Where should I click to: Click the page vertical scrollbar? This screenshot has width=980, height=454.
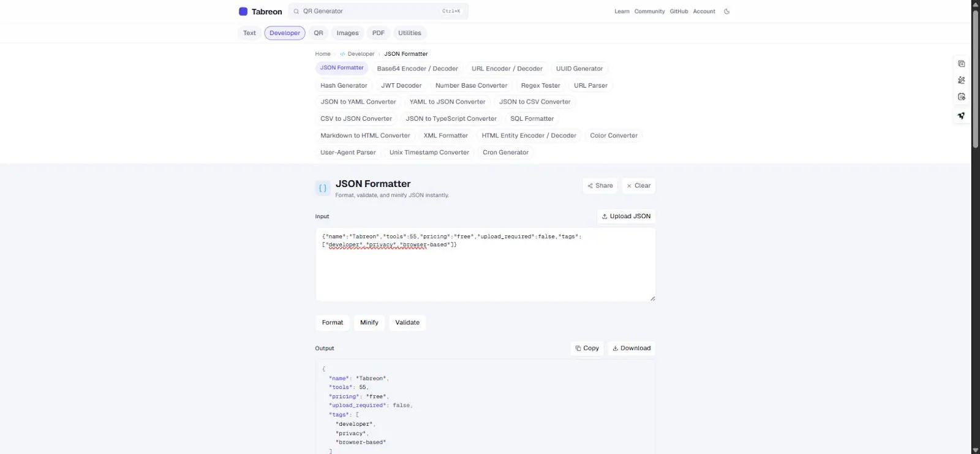pyautogui.click(x=976, y=78)
